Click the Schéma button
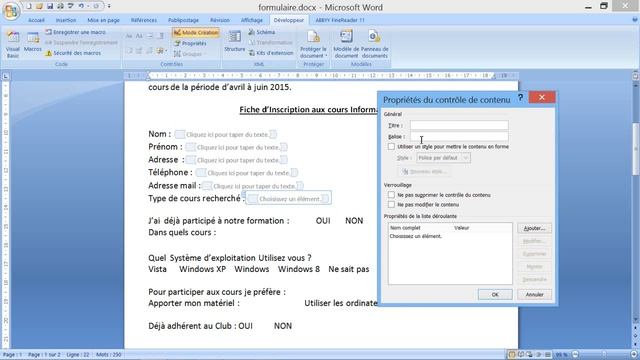Image resolution: width=640 pixels, height=360 pixels. click(x=262, y=32)
